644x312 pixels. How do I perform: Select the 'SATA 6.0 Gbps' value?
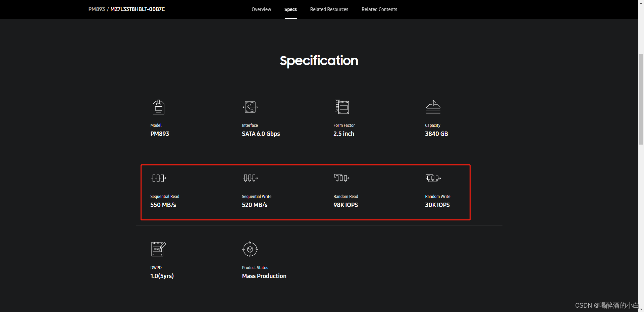pyautogui.click(x=261, y=134)
